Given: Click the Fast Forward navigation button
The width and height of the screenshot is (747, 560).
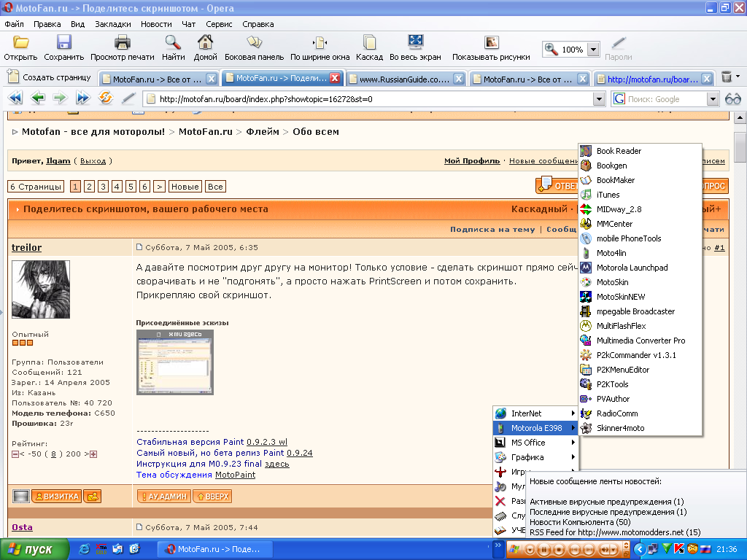Looking at the screenshot, I should tap(82, 98).
